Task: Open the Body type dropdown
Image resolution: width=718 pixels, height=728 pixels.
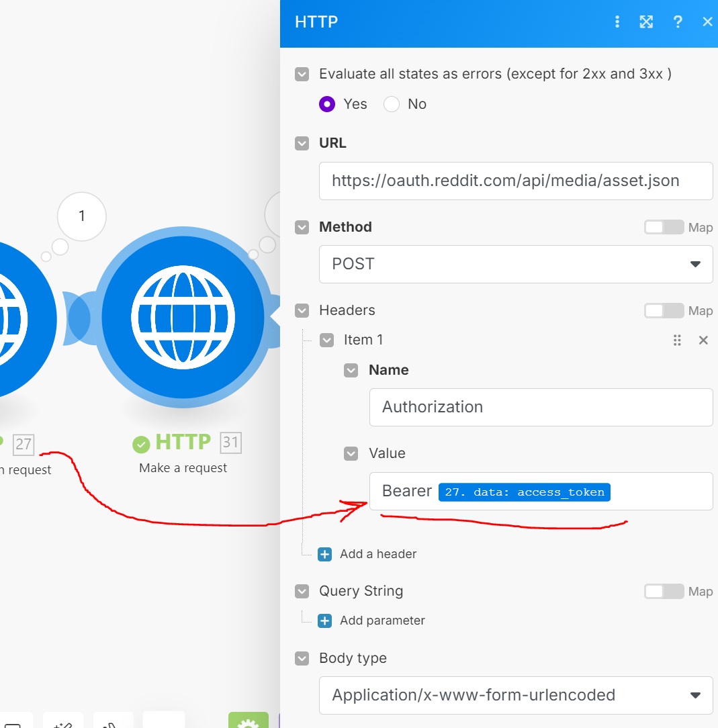Action: 516,695
